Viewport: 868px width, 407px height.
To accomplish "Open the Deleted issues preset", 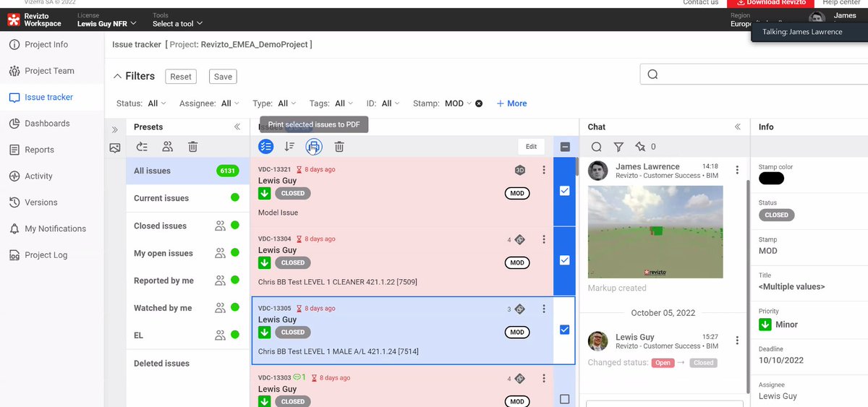I will point(187,364).
